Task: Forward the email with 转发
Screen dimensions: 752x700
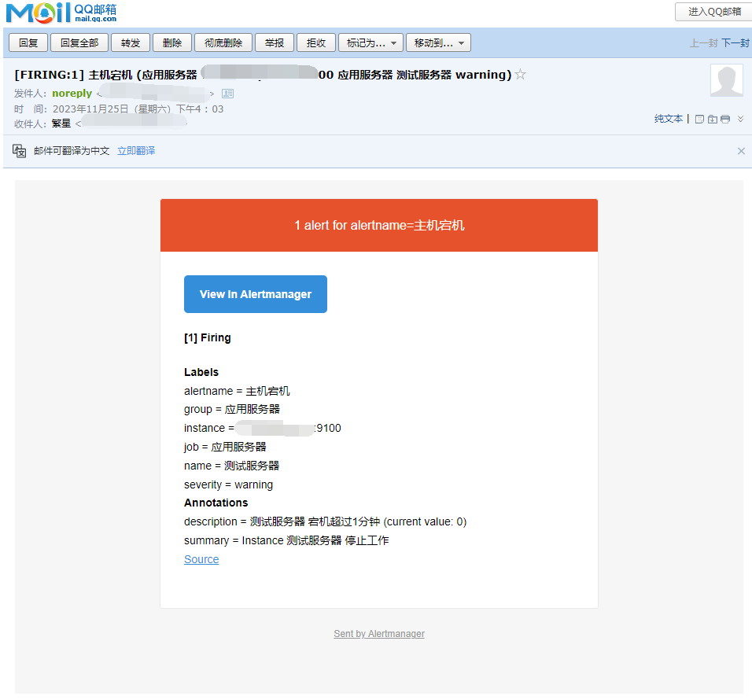Action: (x=131, y=42)
